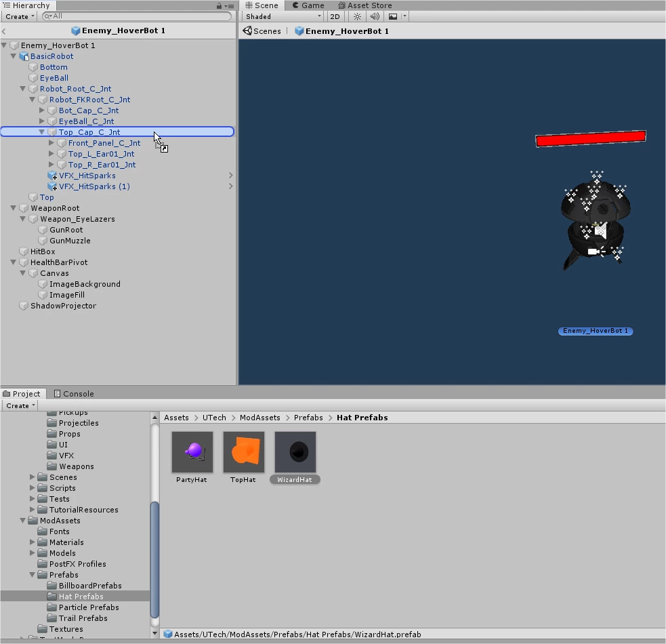Click Scenes breadcrumb in Scene view

pyautogui.click(x=262, y=31)
